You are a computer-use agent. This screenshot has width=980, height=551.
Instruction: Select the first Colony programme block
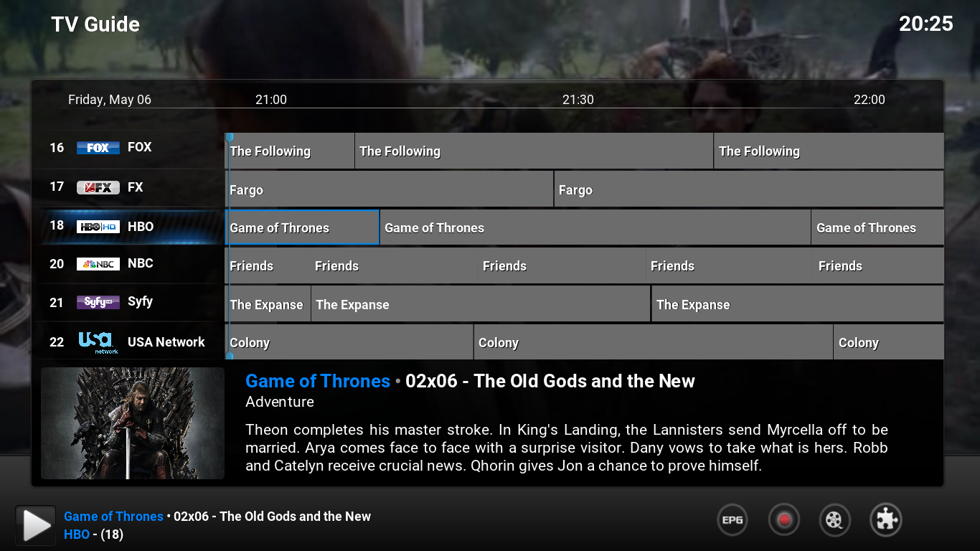tap(349, 342)
